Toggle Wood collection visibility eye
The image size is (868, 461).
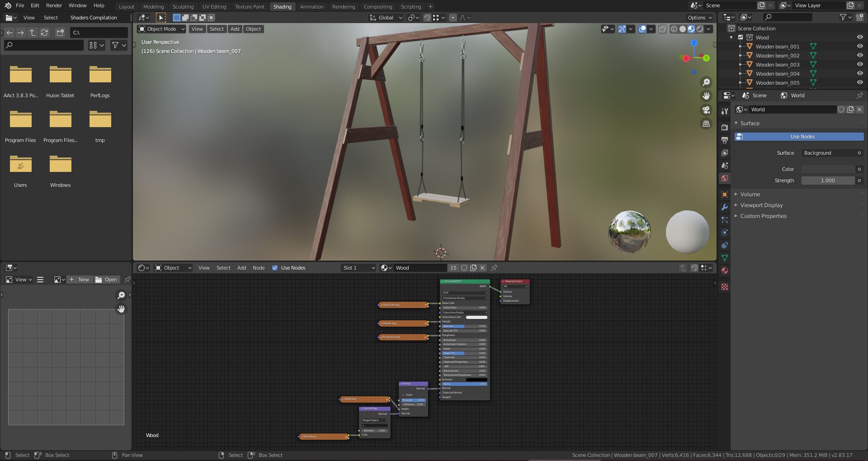860,37
